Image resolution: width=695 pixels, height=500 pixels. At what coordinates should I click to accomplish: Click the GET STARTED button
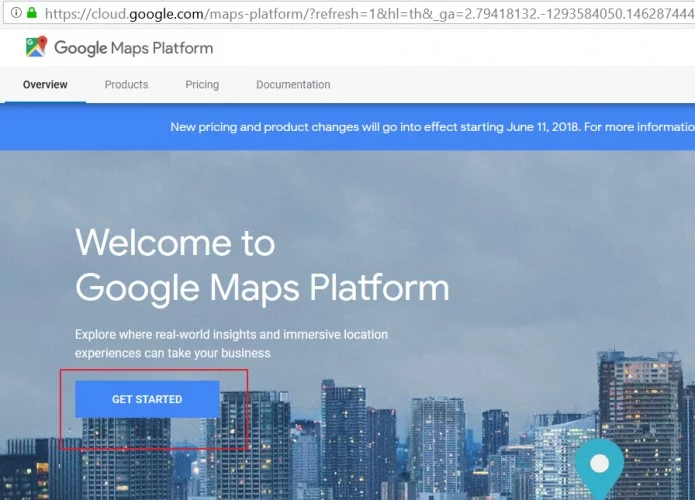pyautogui.click(x=147, y=399)
